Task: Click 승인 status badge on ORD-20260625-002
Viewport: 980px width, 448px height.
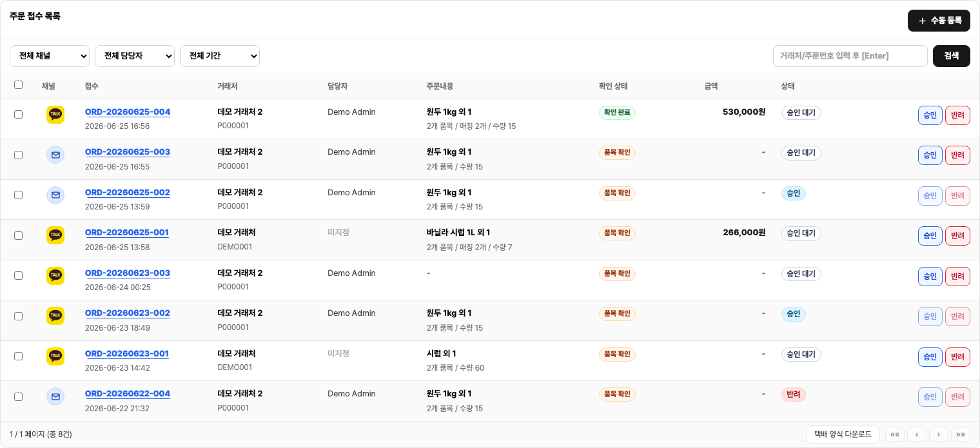Action: click(793, 193)
